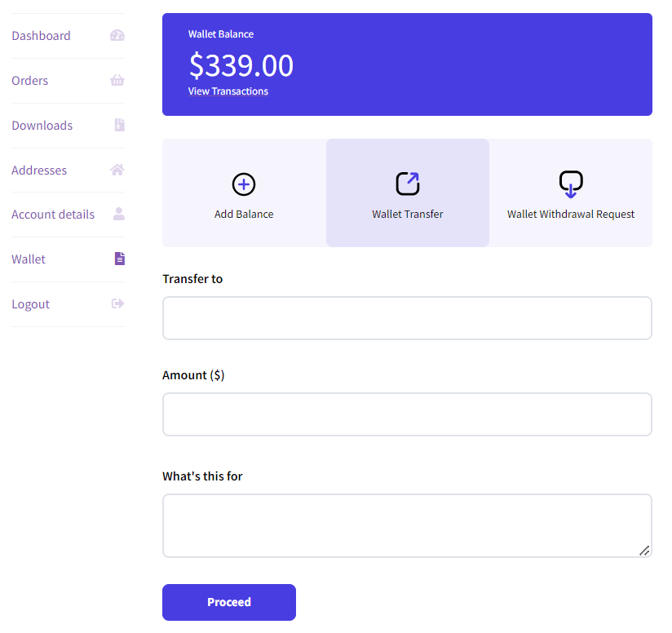Viewport: 672px width, 633px height.
Task: Click the Orders basket icon
Action: [117, 81]
